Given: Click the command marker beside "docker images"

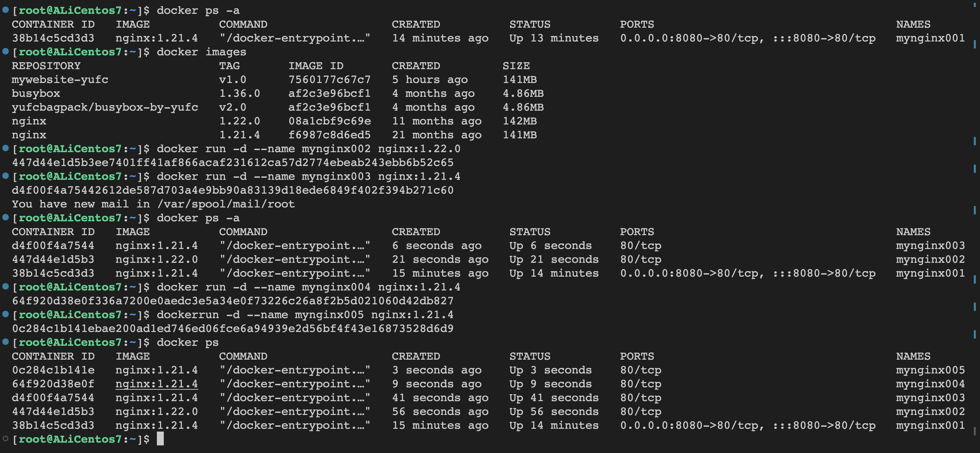Looking at the screenshot, I should pos(6,52).
